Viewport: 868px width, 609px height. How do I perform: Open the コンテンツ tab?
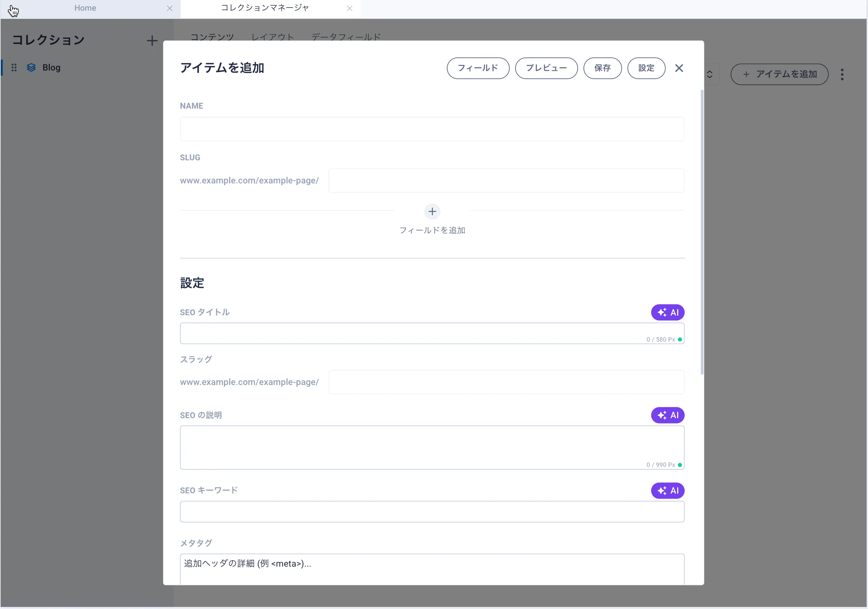click(212, 37)
